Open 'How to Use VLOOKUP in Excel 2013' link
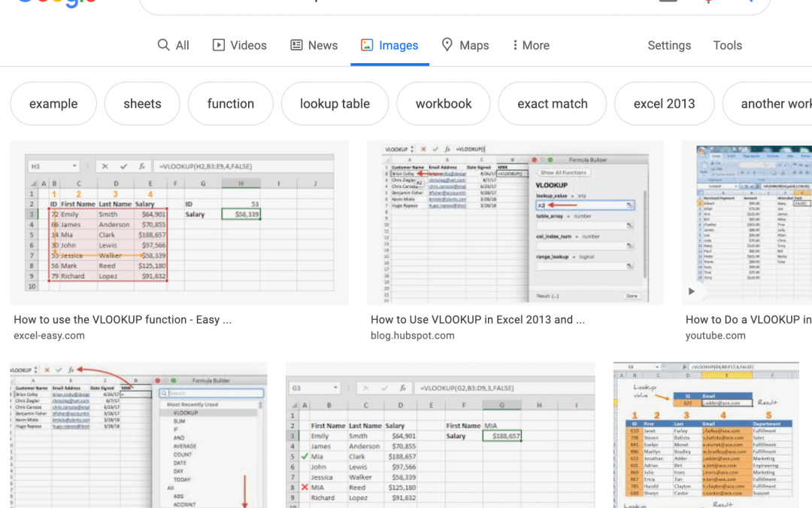The width and height of the screenshot is (812, 508). pos(477,320)
